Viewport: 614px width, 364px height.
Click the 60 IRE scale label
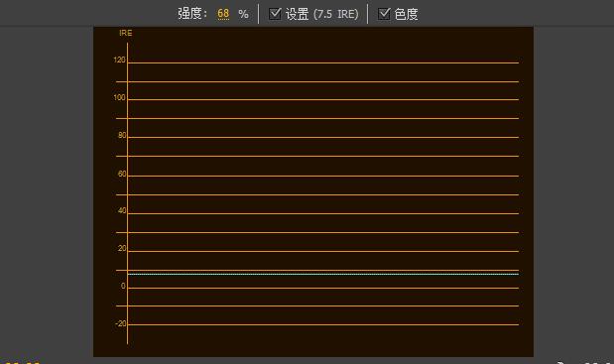click(122, 174)
